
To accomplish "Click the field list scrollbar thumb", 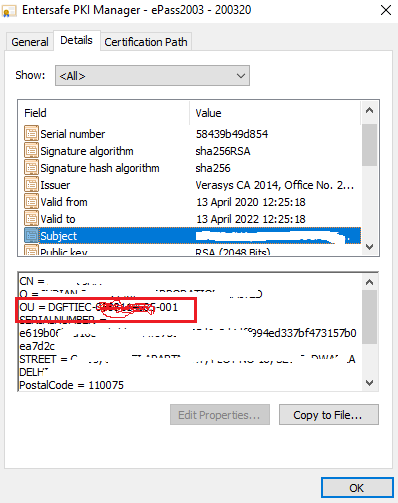I will click(x=369, y=145).
